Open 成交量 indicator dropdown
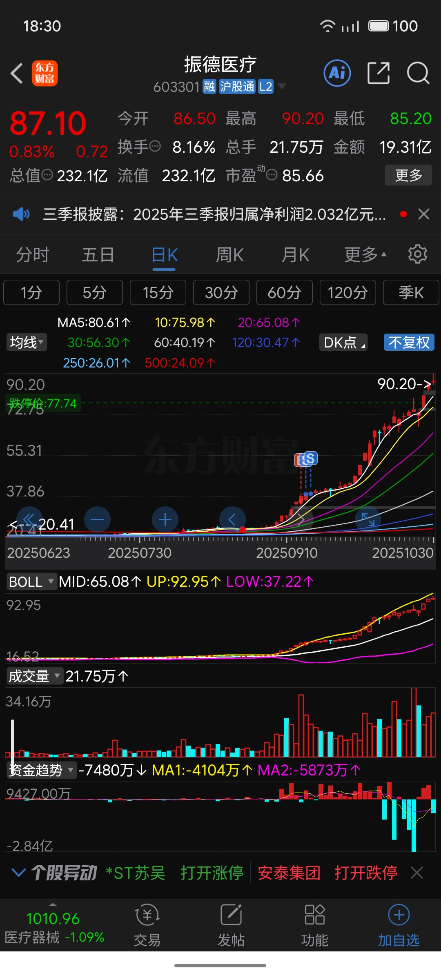Viewport: 441px width, 980px height. [34, 676]
